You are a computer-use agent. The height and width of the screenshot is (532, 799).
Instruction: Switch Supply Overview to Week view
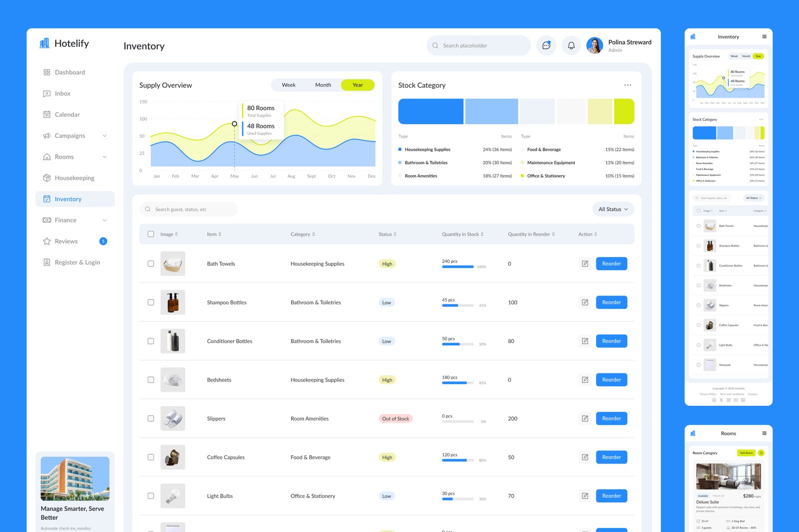click(x=289, y=85)
